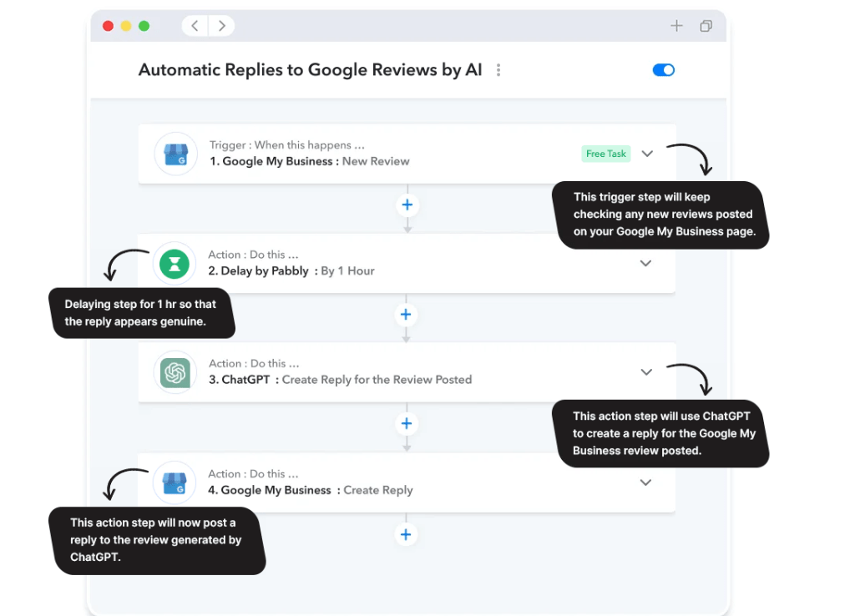This screenshot has height=616, width=845.
Task: Click Google My Business icon in step 1
Action: tap(175, 154)
